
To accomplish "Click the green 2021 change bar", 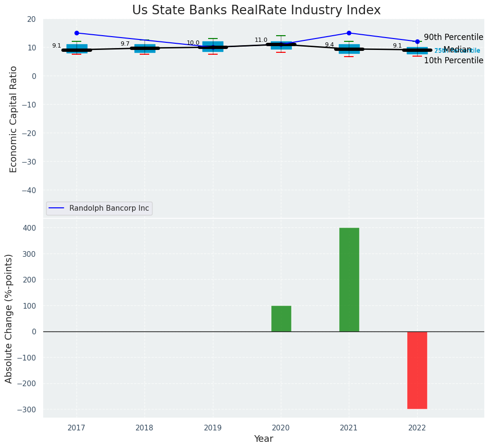I will click(x=349, y=279).
